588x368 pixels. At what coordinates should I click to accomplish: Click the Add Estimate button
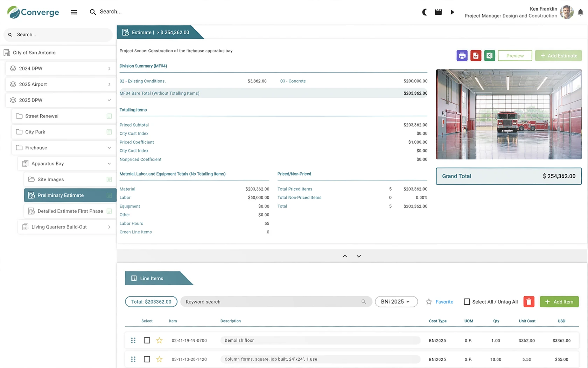(558, 56)
